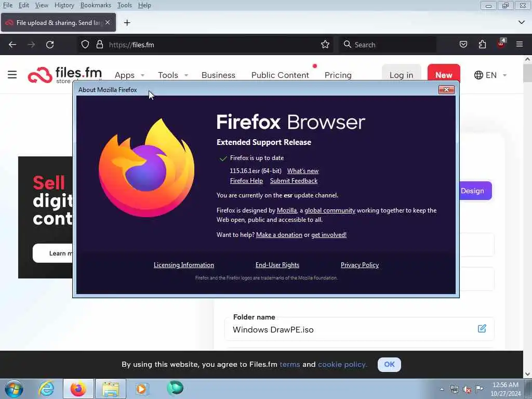Screen dimensions: 532x399
Task: Go back with the browser back arrow
Action: (12, 45)
